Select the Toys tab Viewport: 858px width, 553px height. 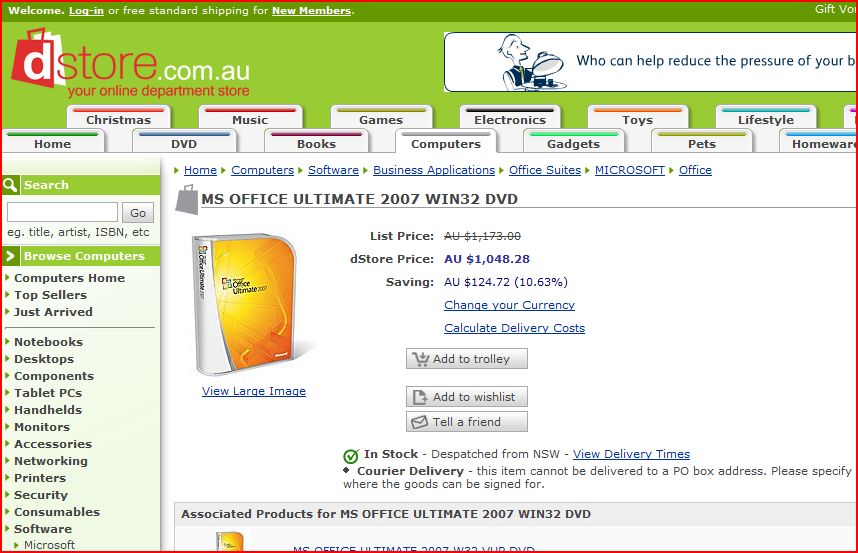[x=637, y=119]
